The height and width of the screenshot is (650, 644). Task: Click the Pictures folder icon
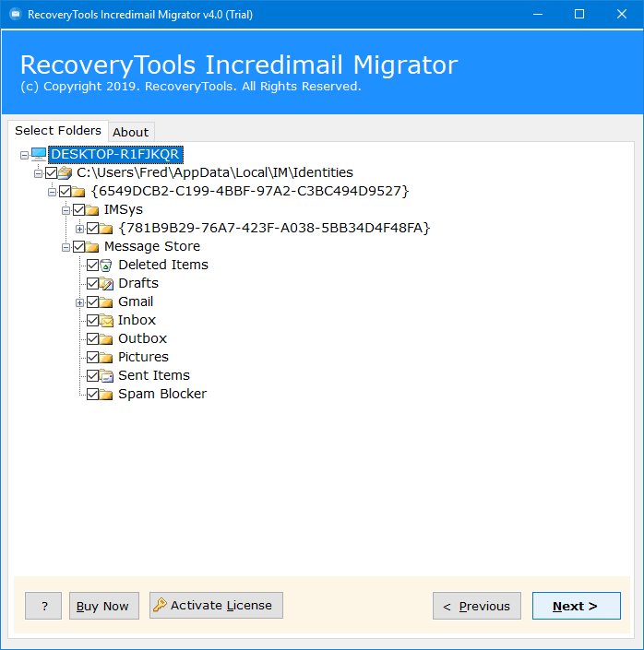(x=106, y=358)
